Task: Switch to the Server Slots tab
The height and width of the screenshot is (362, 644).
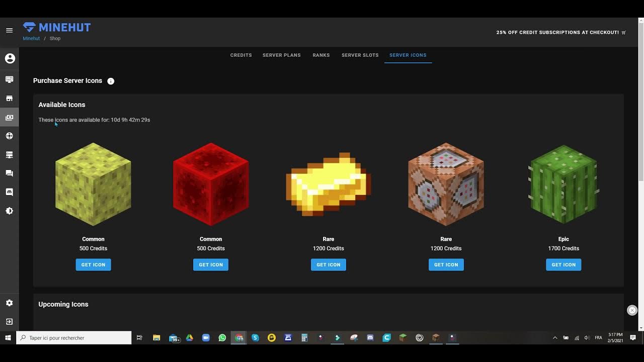Action: coord(360,55)
